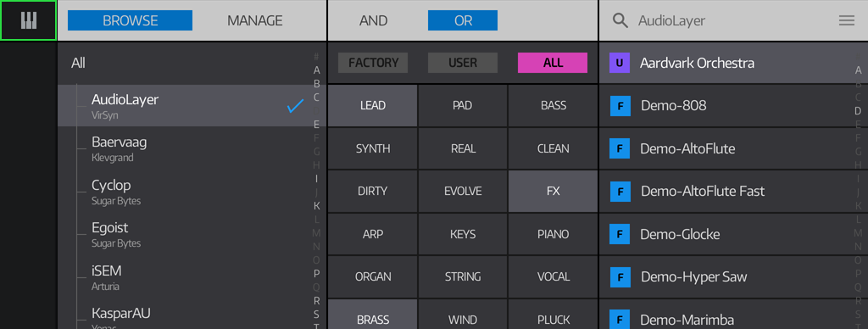The width and height of the screenshot is (868, 329).
Task: Jump to letter K in instrument index
Action: point(317,205)
